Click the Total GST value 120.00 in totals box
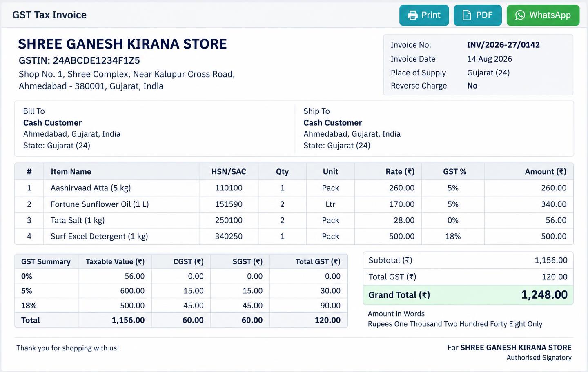The image size is (588, 372). tap(555, 277)
